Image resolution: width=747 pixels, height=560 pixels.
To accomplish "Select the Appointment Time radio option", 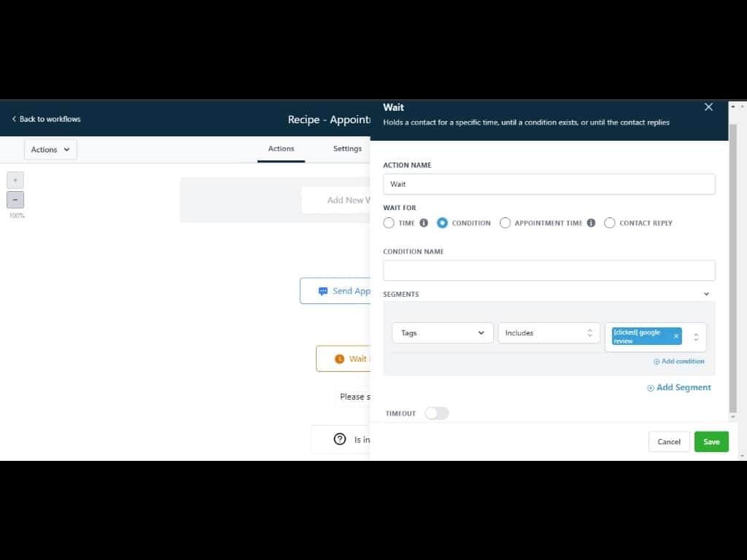I will (505, 223).
